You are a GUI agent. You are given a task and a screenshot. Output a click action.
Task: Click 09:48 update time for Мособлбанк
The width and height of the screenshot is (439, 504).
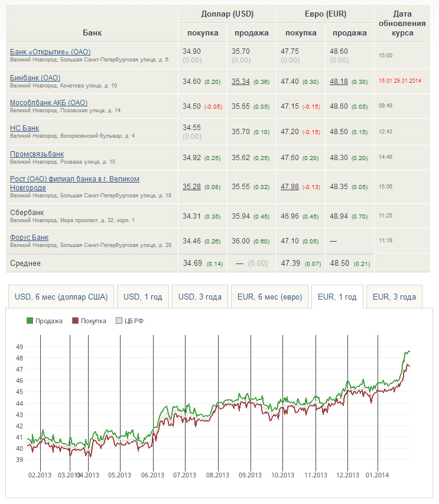point(385,106)
